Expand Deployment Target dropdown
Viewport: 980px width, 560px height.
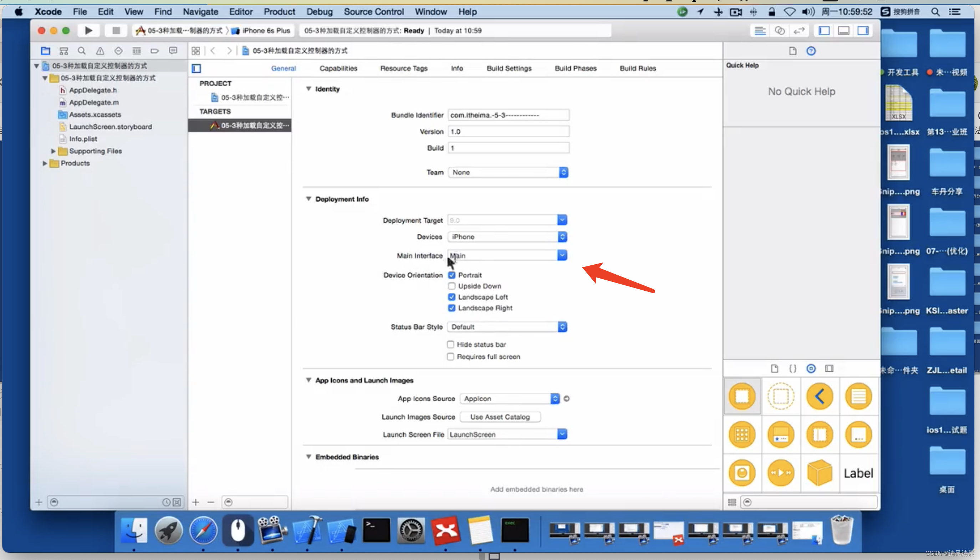tap(562, 220)
